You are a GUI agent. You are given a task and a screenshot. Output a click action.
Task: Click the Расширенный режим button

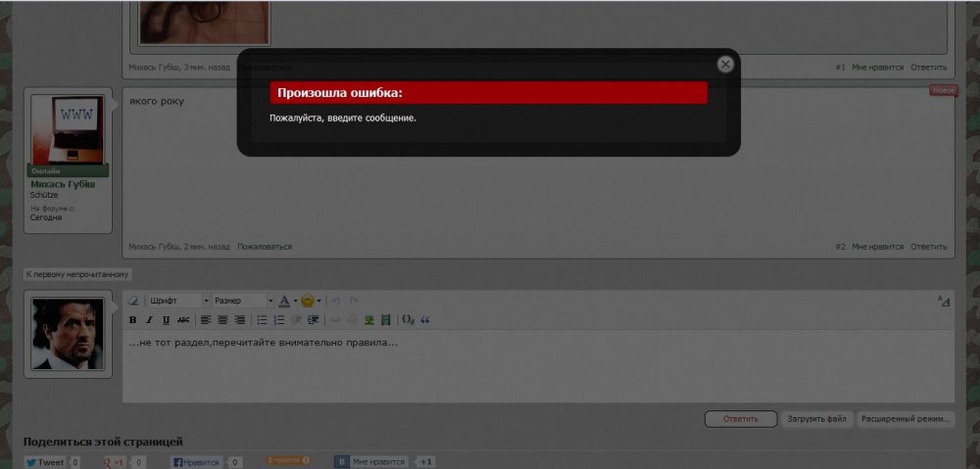(x=906, y=419)
